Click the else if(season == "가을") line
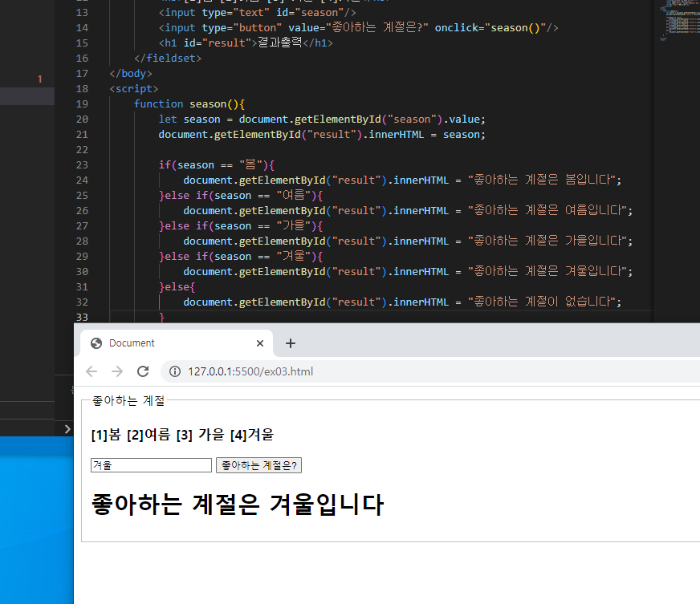The height and width of the screenshot is (604, 700). [241, 225]
